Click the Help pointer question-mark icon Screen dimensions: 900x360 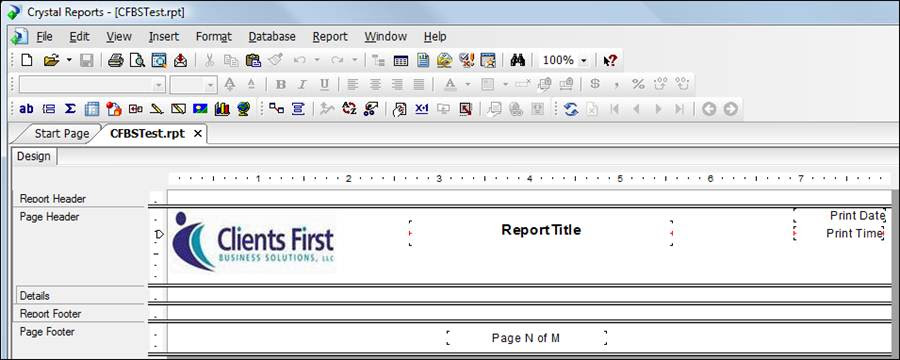point(610,60)
